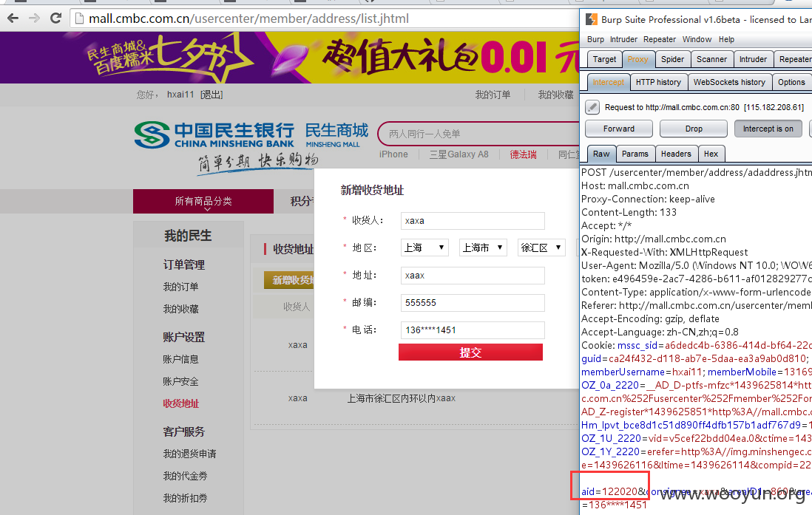The image size is (812, 515).
Task: Open 我的订单 in the sidebar
Action: pos(180,287)
